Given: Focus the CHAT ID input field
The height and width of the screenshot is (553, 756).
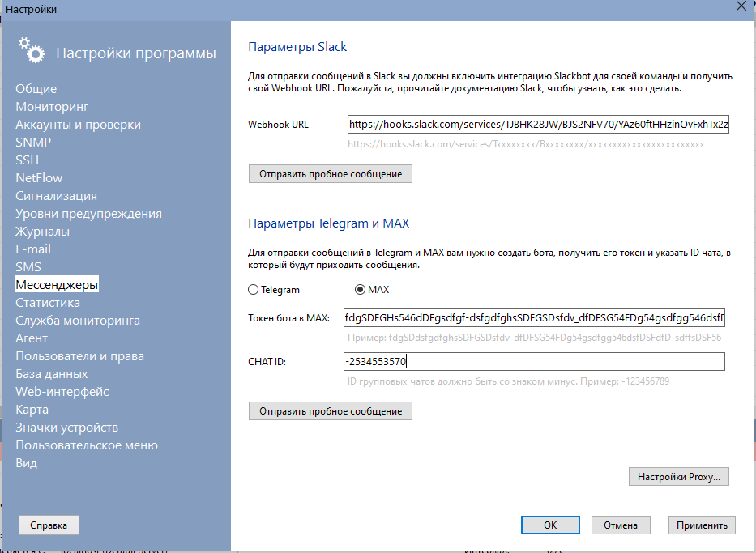Looking at the screenshot, I should point(534,361).
